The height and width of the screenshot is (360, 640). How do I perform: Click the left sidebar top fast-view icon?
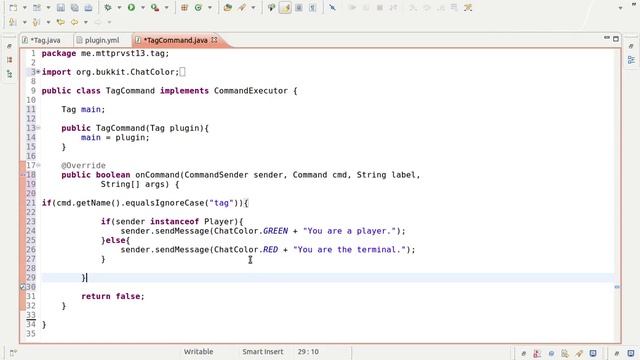[x=10, y=47]
